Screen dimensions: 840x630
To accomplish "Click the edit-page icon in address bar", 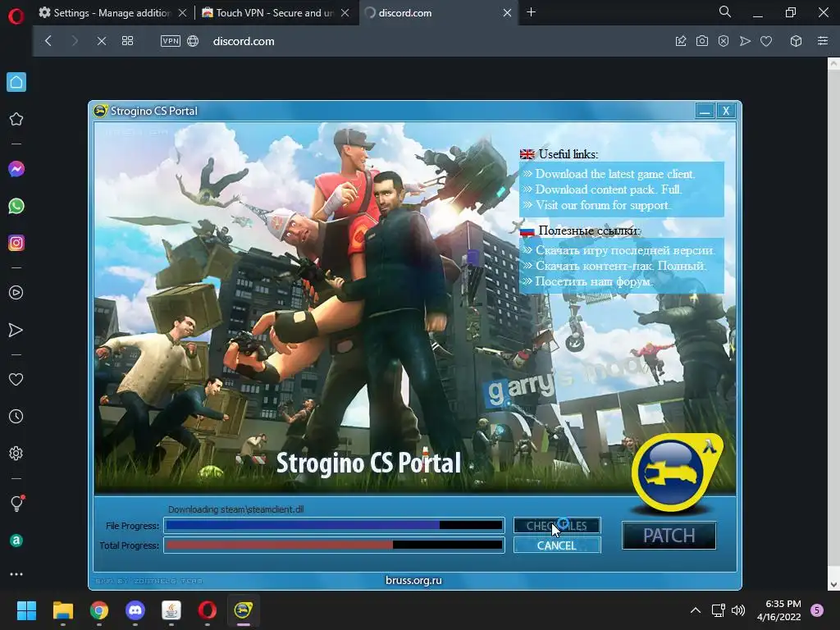I will point(681,41).
